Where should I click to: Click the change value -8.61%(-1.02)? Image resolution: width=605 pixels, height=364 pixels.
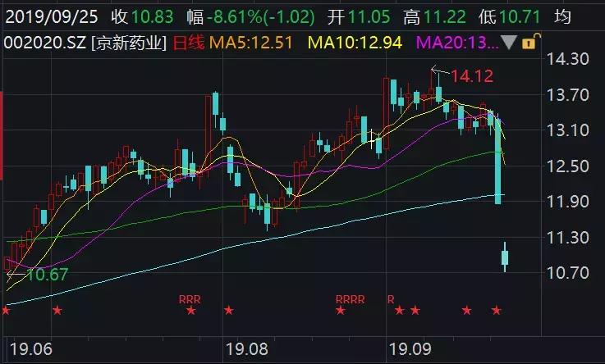pyautogui.click(x=261, y=17)
